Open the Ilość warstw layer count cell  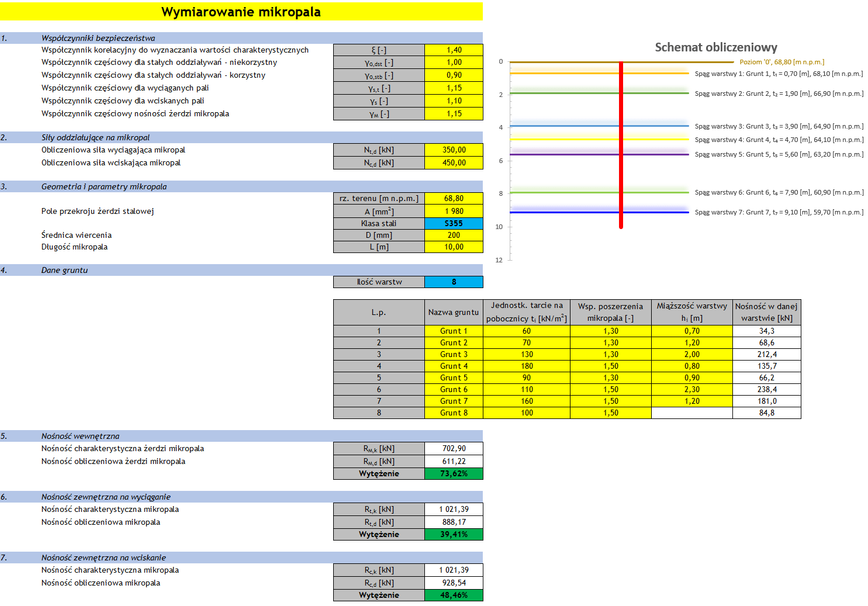pos(454,282)
